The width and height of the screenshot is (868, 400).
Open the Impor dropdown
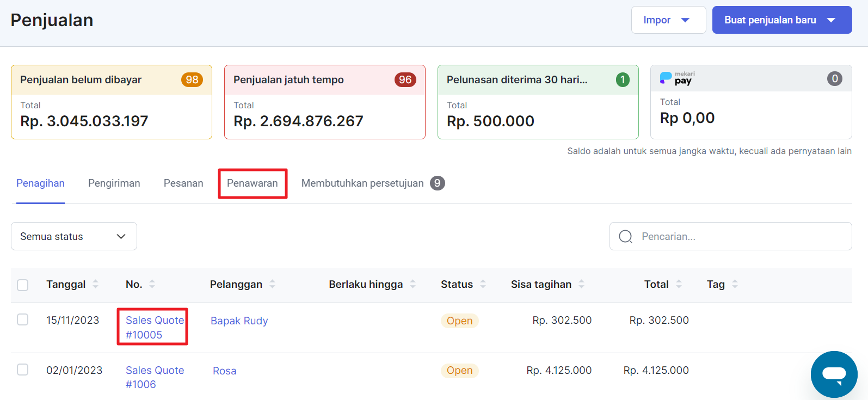click(x=668, y=20)
